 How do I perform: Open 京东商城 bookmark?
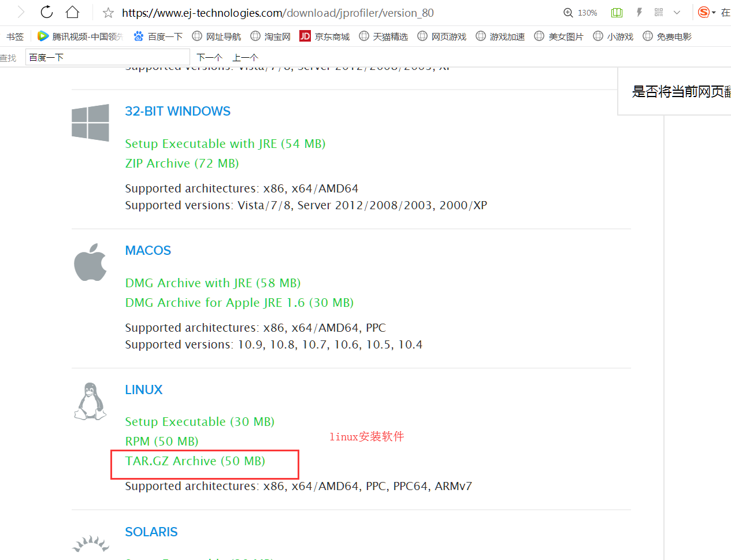(x=325, y=36)
